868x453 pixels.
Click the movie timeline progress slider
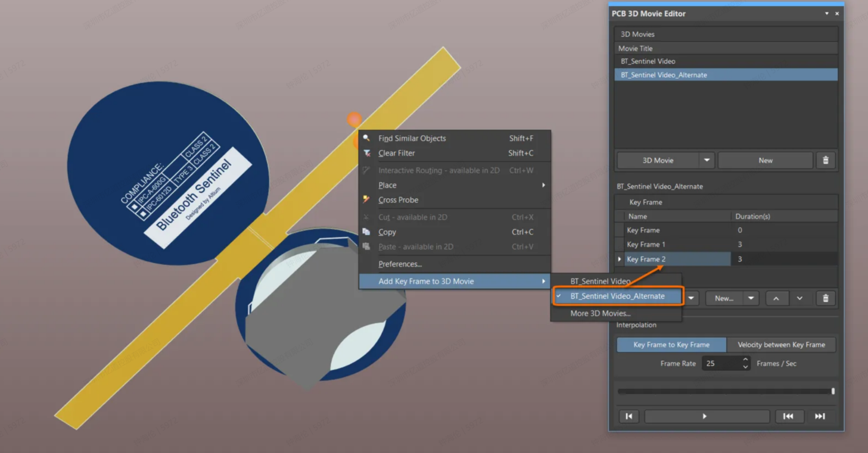coord(725,391)
